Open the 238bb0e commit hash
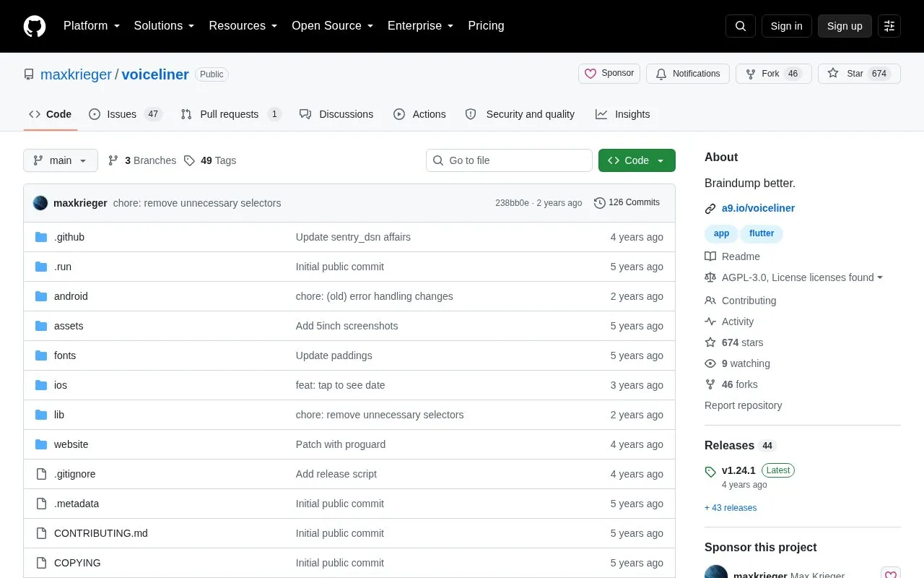 click(512, 203)
